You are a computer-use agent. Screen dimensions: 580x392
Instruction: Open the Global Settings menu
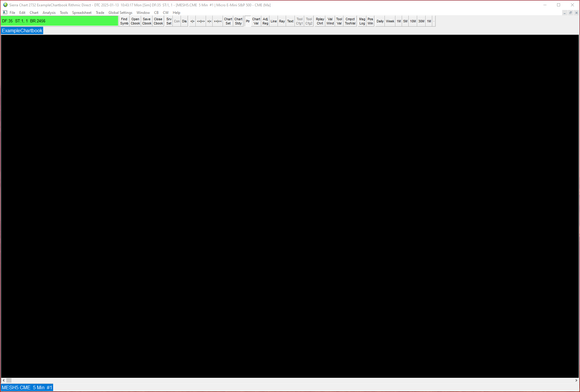[x=120, y=13]
